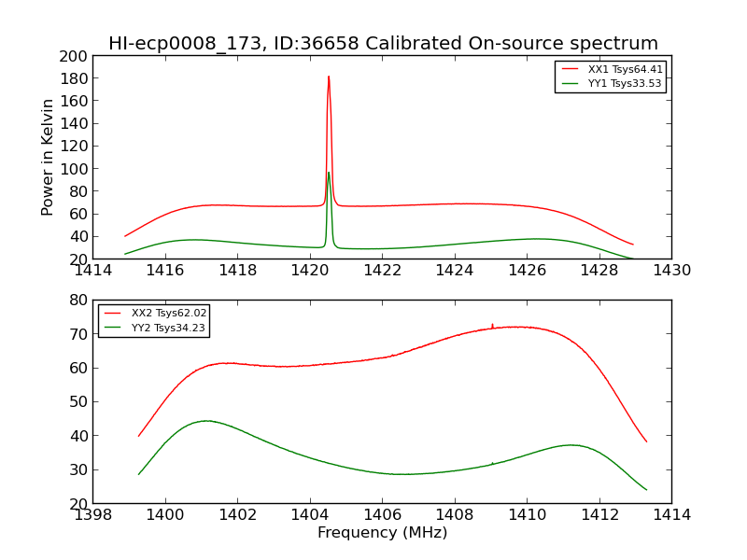Click the 100 y-axis tick label
747x560 pixels.
tap(74, 169)
